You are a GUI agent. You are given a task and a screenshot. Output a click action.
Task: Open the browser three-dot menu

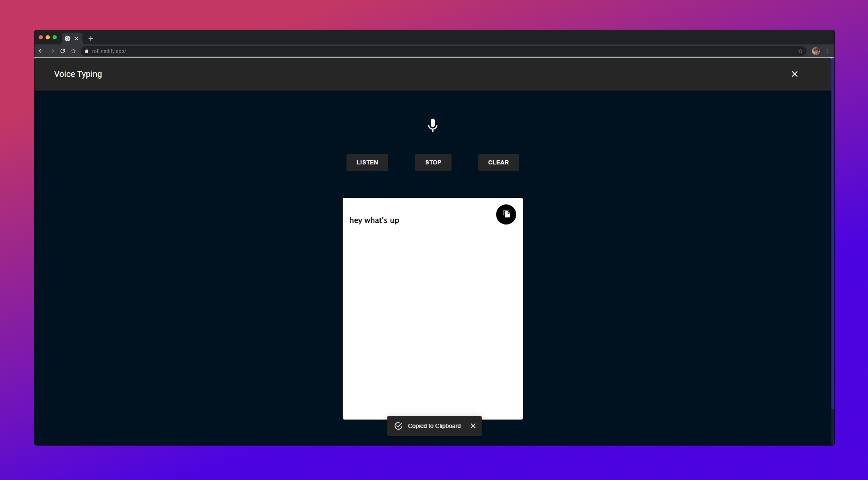[827, 51]
